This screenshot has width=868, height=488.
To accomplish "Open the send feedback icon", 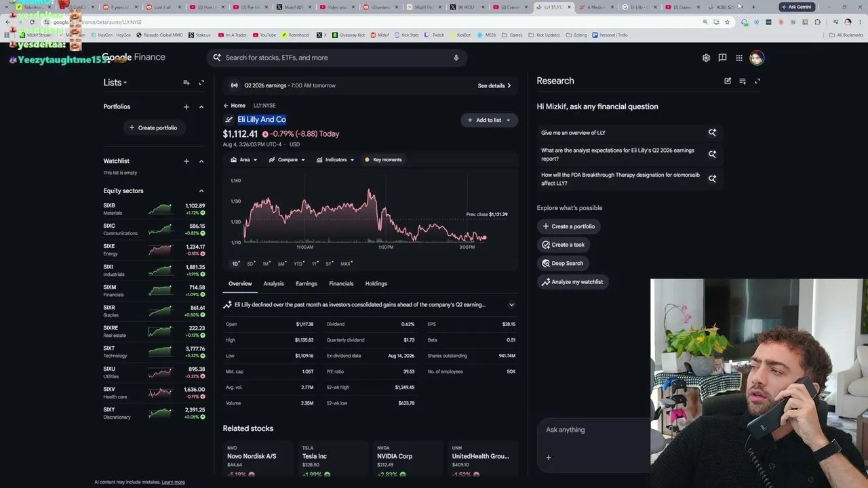I will pos(722,58).
